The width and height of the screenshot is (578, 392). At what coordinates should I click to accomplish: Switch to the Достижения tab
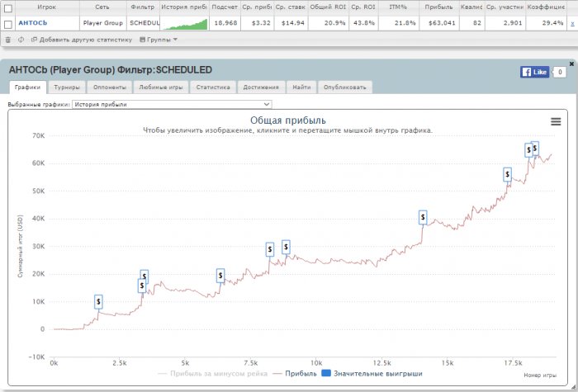point(261,87)
